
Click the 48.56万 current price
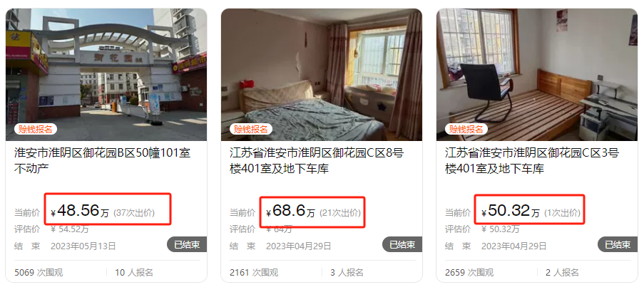[80, 212]
